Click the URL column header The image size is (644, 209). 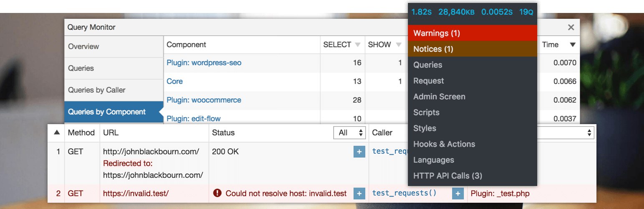[111, 133]
